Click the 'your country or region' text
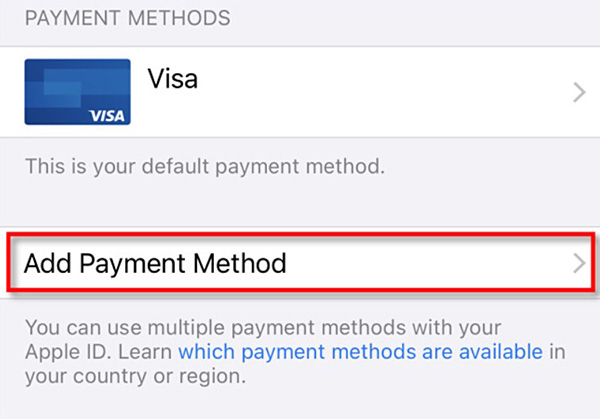The image size is (600, 419). (x=135, y=376)
